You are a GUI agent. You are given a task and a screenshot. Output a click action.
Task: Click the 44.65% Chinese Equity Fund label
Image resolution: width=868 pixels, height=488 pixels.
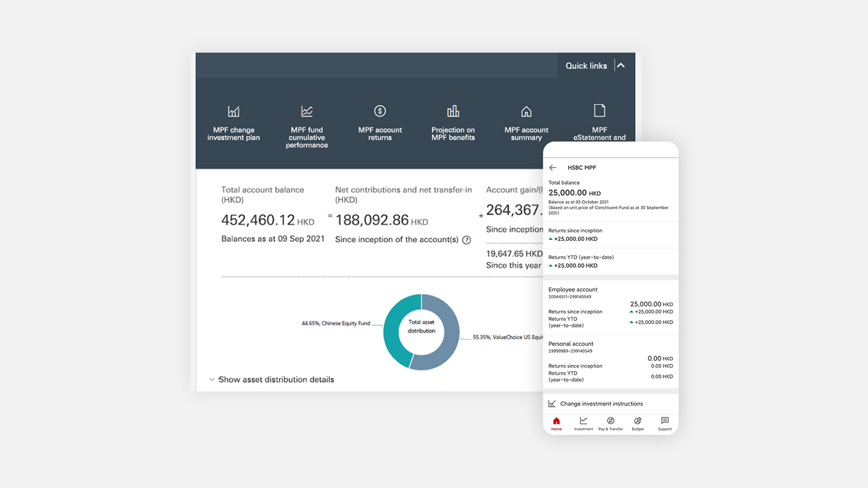(336, 323)
